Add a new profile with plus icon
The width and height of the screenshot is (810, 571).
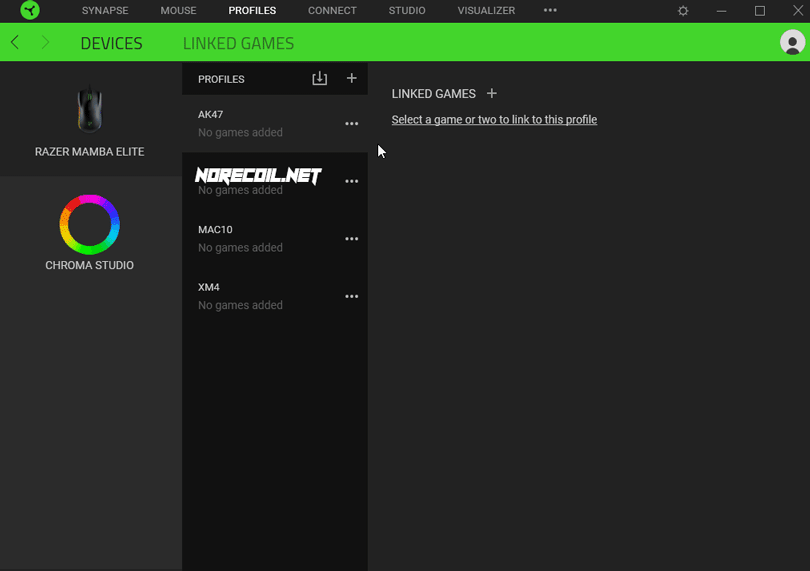[352, 78]
